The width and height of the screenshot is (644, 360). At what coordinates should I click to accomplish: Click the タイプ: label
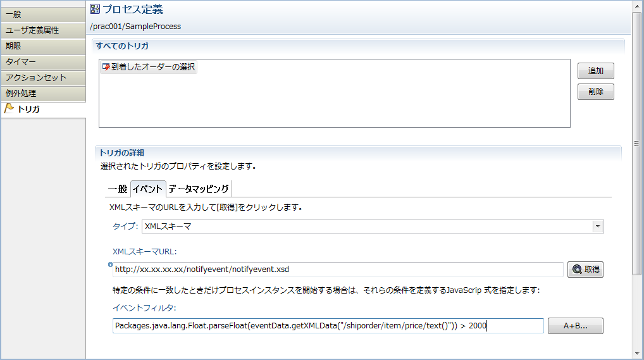pos(125,227)
